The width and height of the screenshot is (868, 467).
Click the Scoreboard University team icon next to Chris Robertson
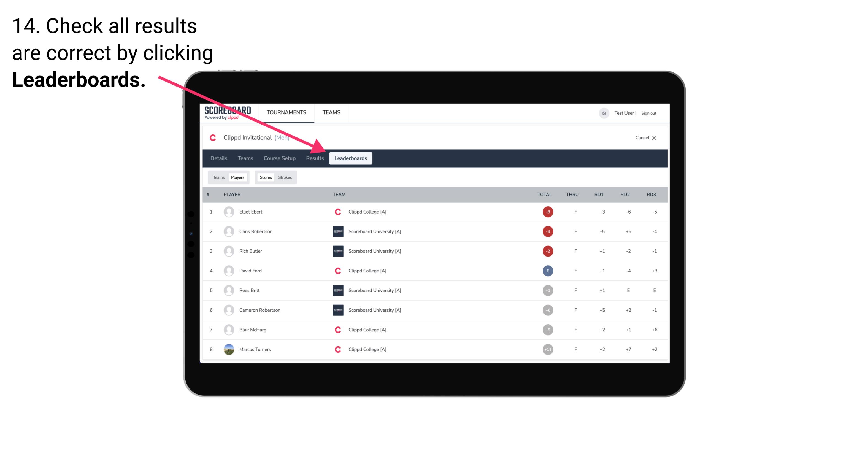[x=337, y=231]
